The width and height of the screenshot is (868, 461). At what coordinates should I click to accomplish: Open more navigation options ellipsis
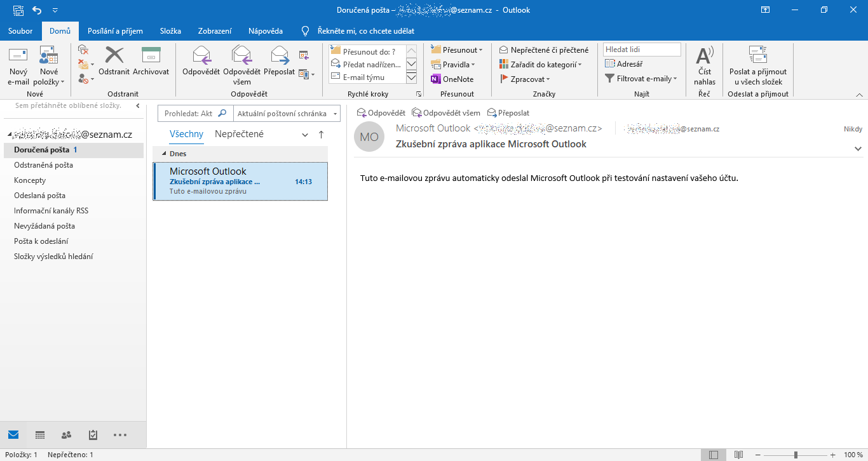click(120, 435)
